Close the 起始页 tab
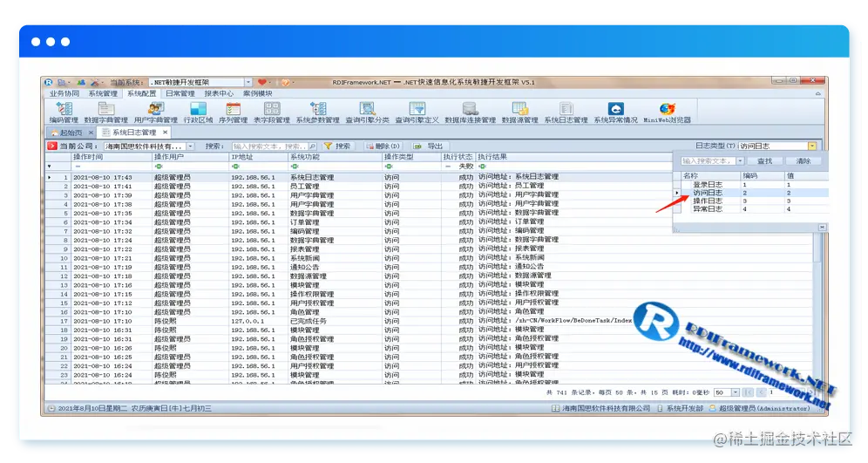868x463 pixels. click(91, 133)
